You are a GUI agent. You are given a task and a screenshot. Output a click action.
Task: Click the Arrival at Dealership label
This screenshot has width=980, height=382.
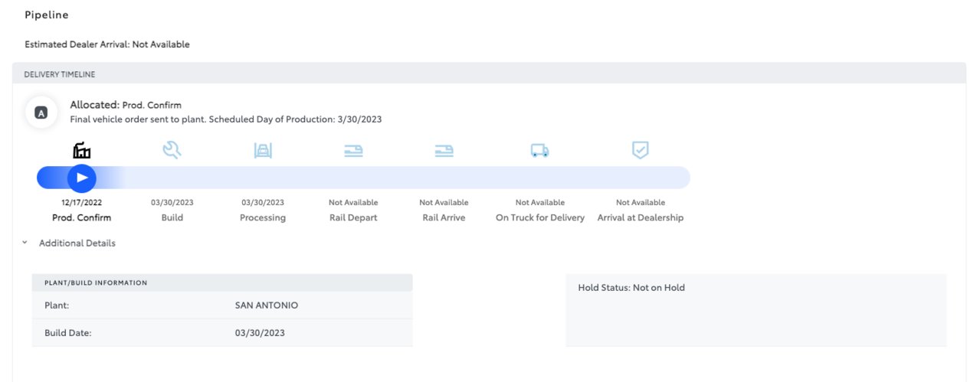point(641,217)
